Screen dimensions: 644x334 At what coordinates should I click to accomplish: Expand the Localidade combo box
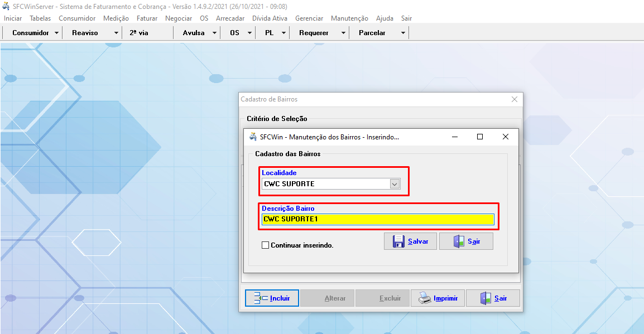pos(395,184)
